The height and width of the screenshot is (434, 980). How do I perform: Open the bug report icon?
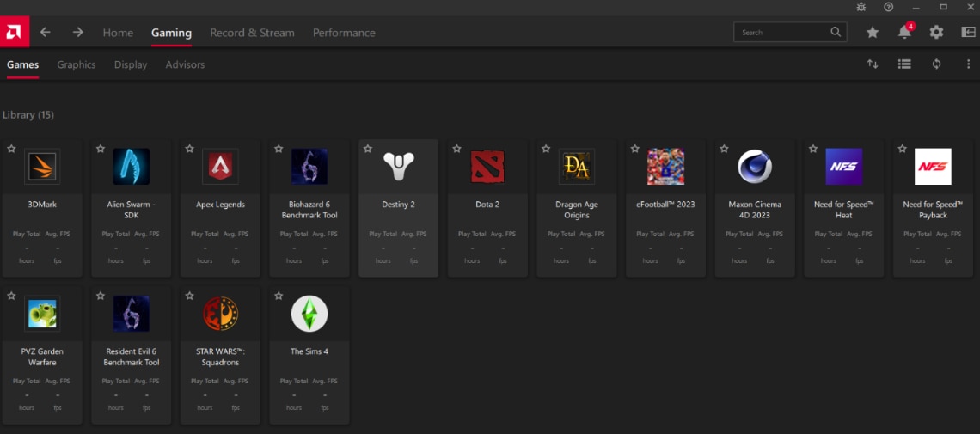coord(861,7)
